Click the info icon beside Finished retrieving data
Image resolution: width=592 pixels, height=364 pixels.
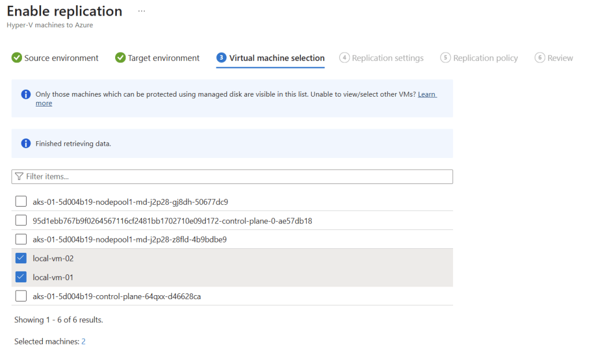coord(25,144)
